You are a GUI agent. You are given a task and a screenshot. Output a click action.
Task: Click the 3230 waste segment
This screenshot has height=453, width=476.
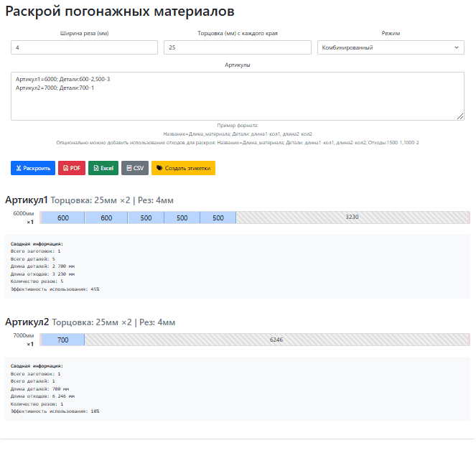[x=352, y=218]
